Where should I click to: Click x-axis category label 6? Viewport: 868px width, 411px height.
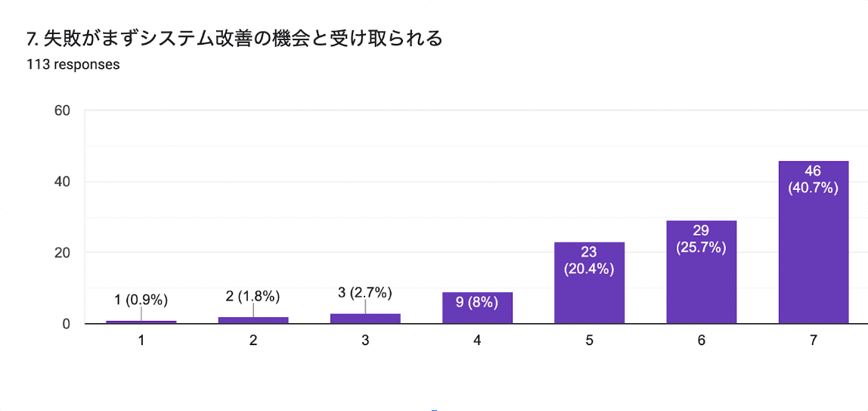(701, 341)
